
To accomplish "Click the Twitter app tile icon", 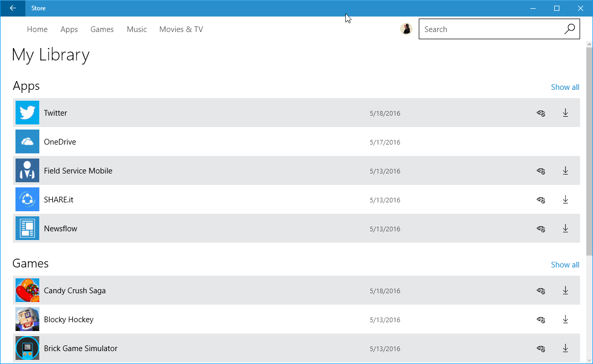I will click(x=27, y=113).
